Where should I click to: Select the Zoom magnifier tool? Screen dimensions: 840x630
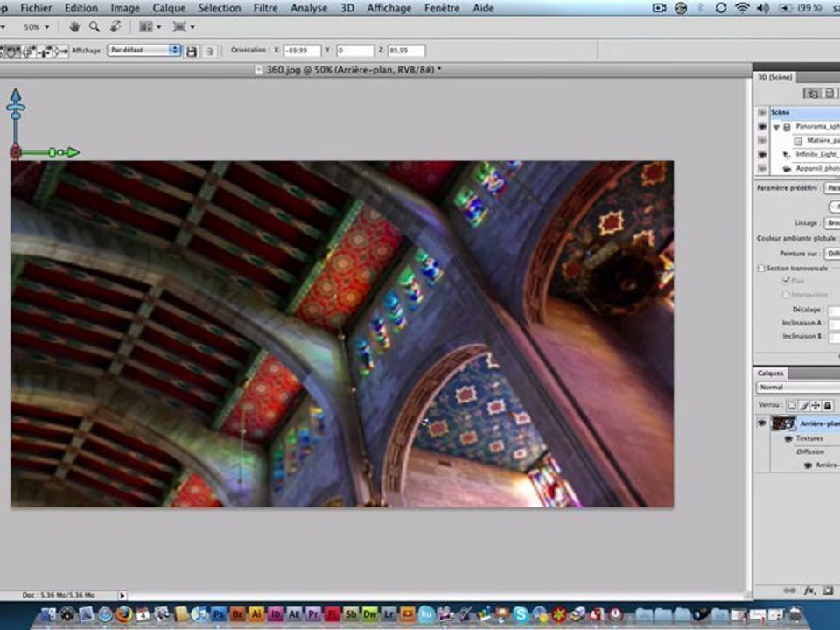coord(94,27)
